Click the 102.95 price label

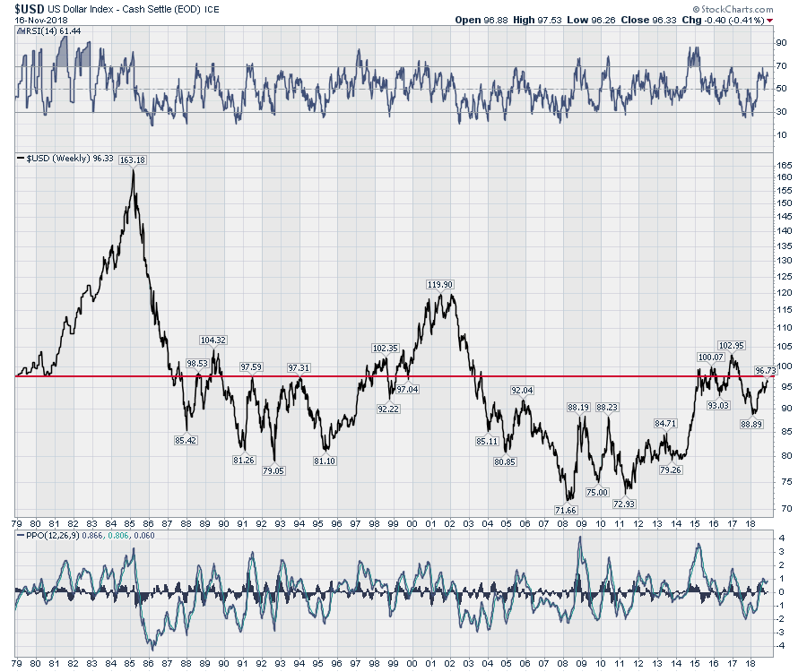[x=732, y=346]
